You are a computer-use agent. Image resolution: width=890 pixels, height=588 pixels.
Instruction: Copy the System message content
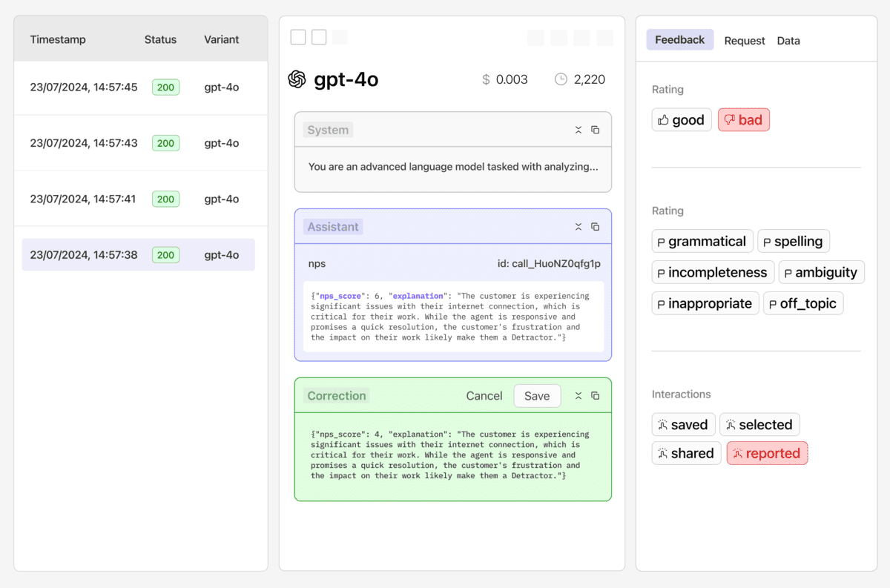point(596,130)
